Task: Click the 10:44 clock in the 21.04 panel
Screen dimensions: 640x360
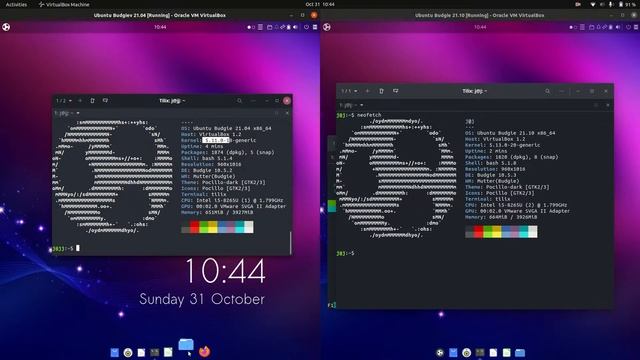Action: pyautogui.click(x=160, y=27)
